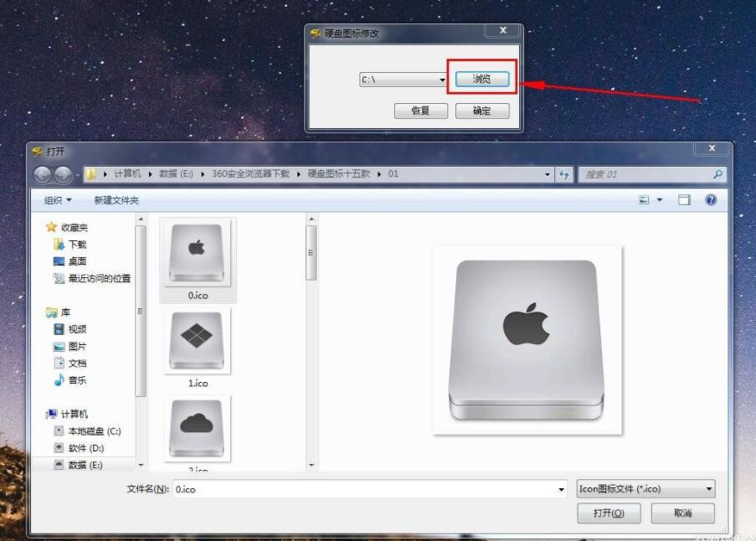Toggle the preview pane icon

(684, 199)
